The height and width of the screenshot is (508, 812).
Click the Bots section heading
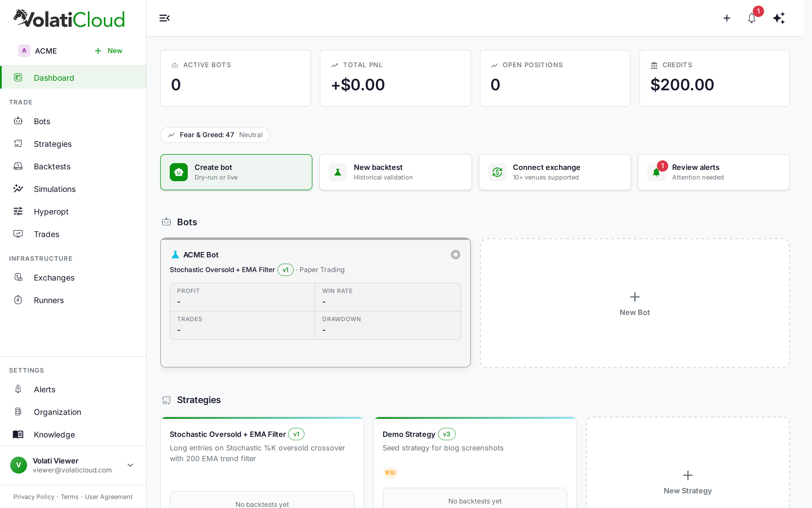[x=187, y=222]
